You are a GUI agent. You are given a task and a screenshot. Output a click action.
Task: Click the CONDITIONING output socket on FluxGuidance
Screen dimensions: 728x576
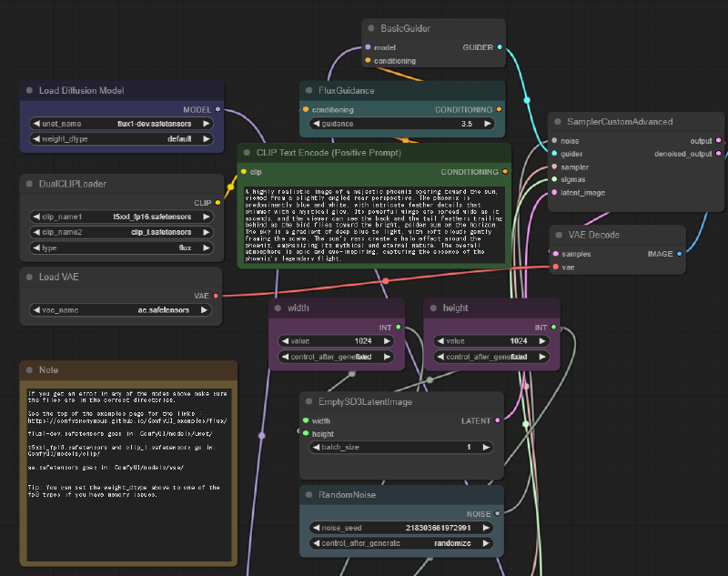pos(499,109)
